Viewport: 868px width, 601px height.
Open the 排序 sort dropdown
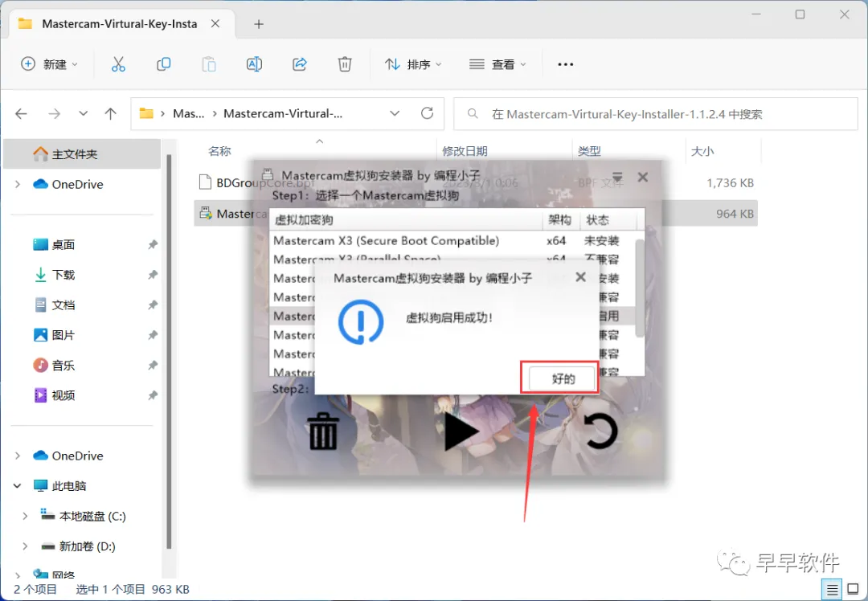pos(414,64)
